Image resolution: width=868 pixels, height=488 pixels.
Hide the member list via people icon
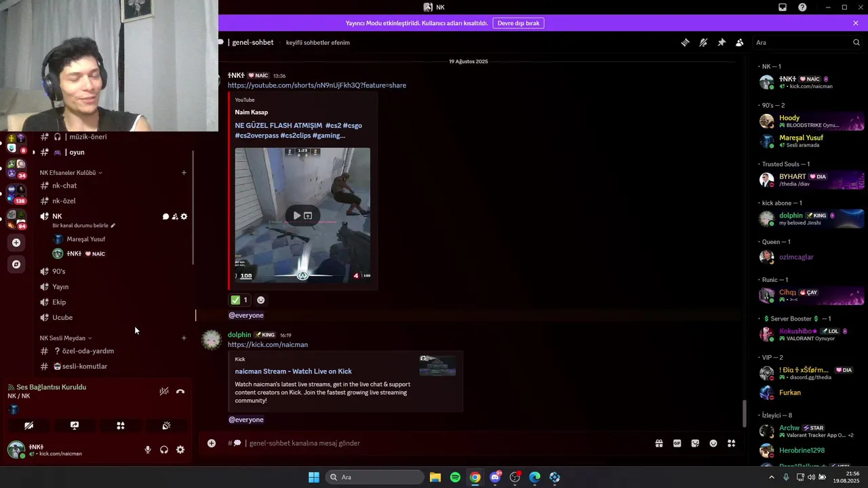coord(739,42)
